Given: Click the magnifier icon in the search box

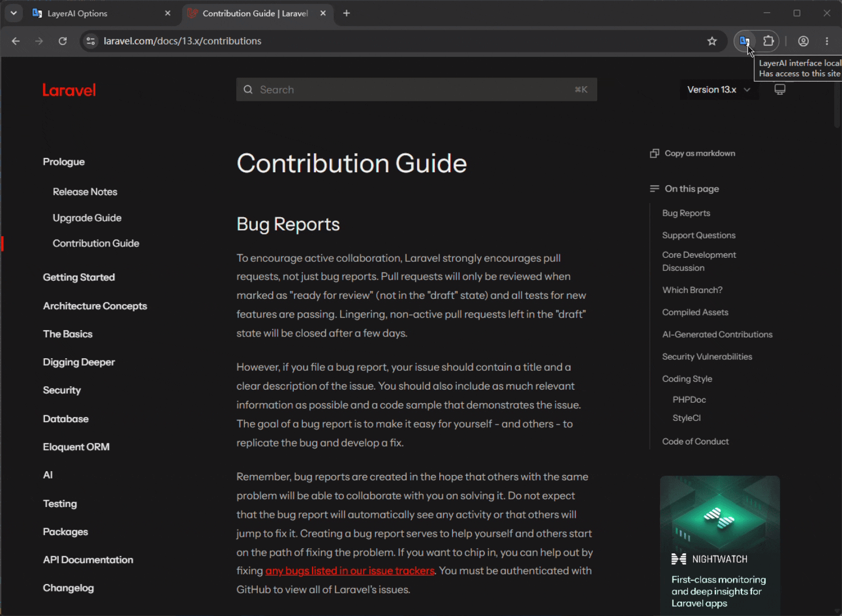Looking at the screenshot, I should [x=248, y=90].
